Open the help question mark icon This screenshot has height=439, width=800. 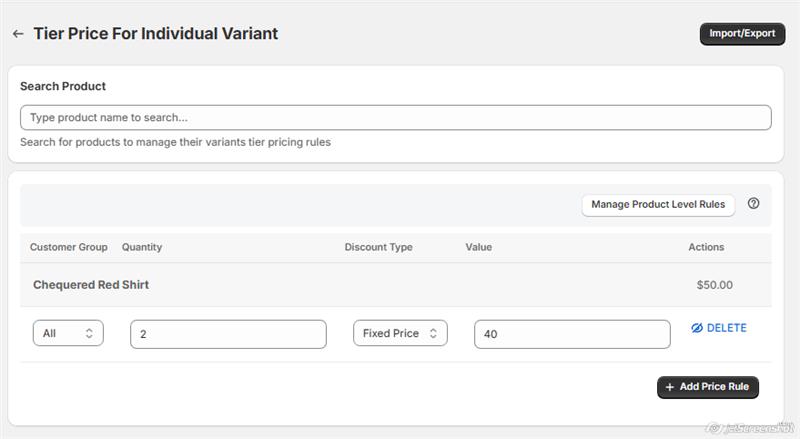pyautogui.click(x=753, y=204)
